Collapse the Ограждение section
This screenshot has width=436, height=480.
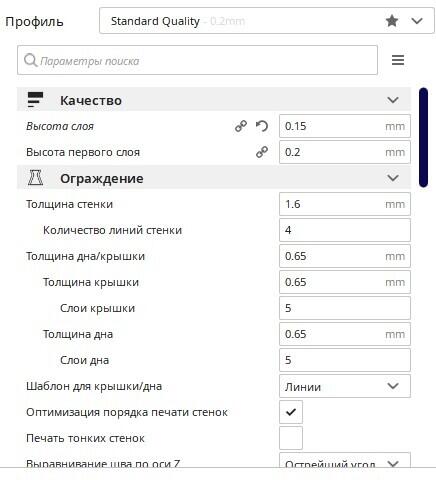(x=393, y=178)
